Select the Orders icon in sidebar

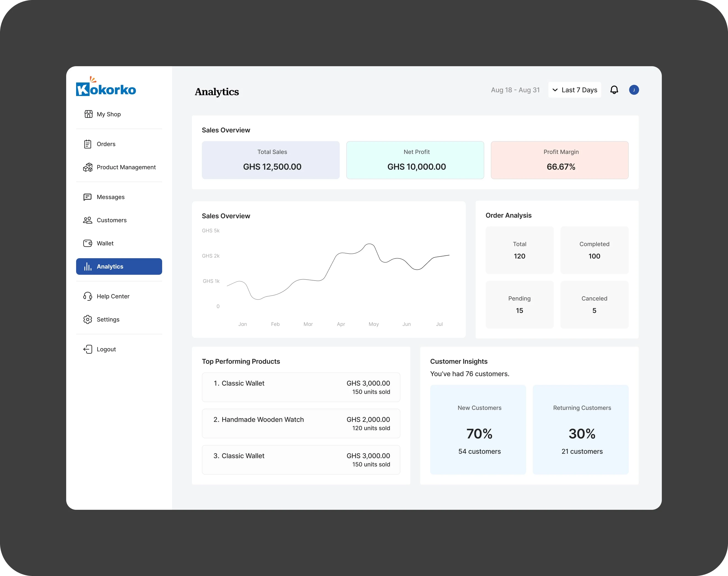87,144
